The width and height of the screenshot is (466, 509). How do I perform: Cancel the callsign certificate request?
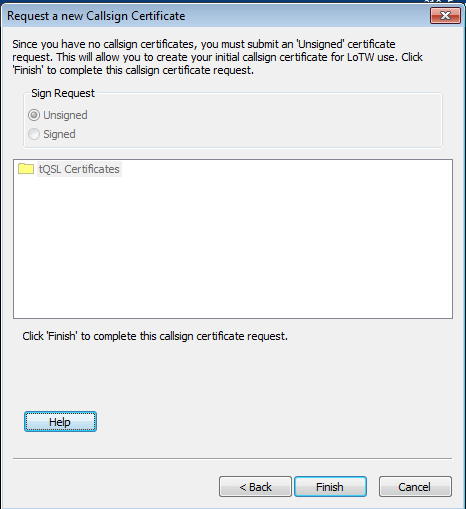pos(415,487)
